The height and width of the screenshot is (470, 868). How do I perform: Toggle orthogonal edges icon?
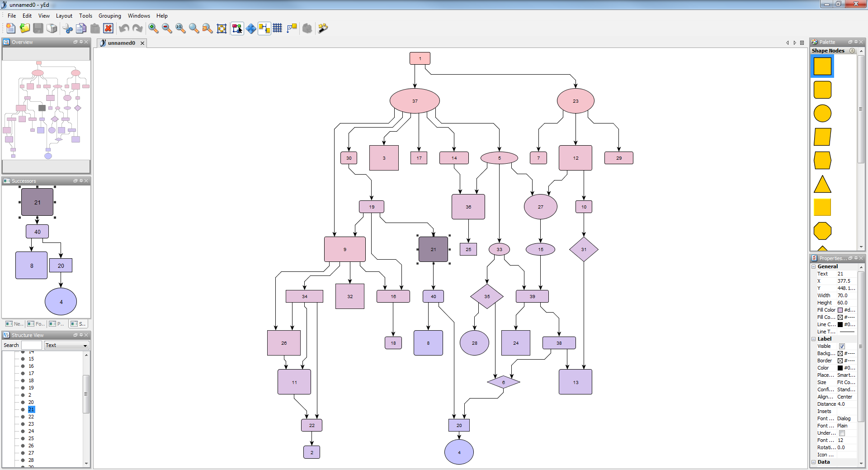pos(292,28)
